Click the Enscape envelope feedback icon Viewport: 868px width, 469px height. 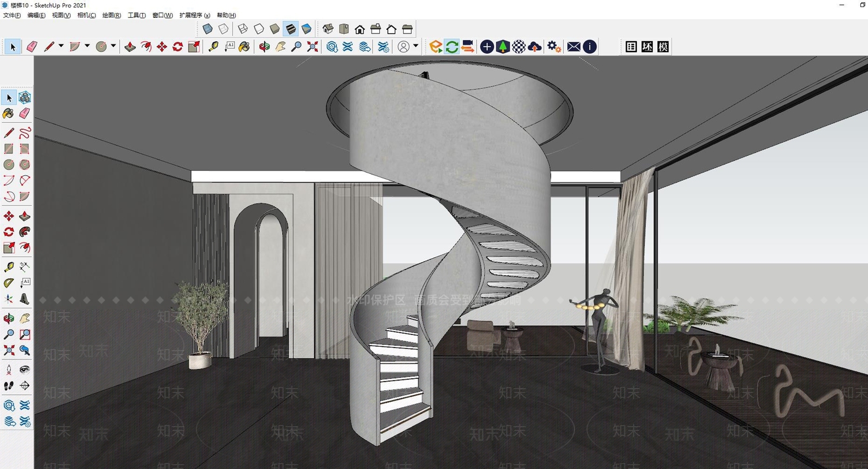point(573,47)
